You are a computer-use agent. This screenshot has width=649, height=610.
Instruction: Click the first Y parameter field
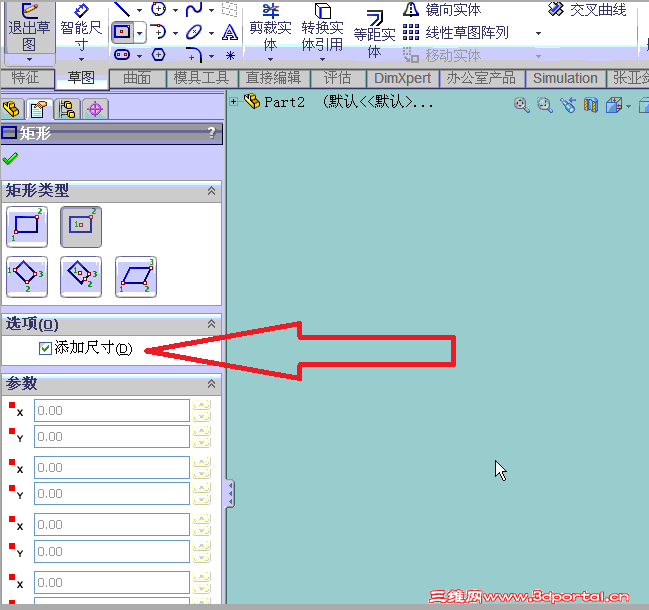click(x=112, y=437)
